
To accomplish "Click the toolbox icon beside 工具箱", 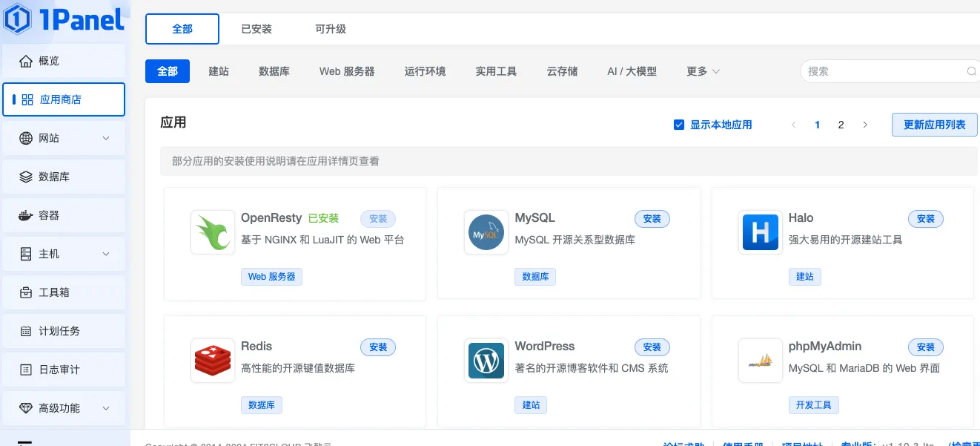I will [x=26, y=292].
